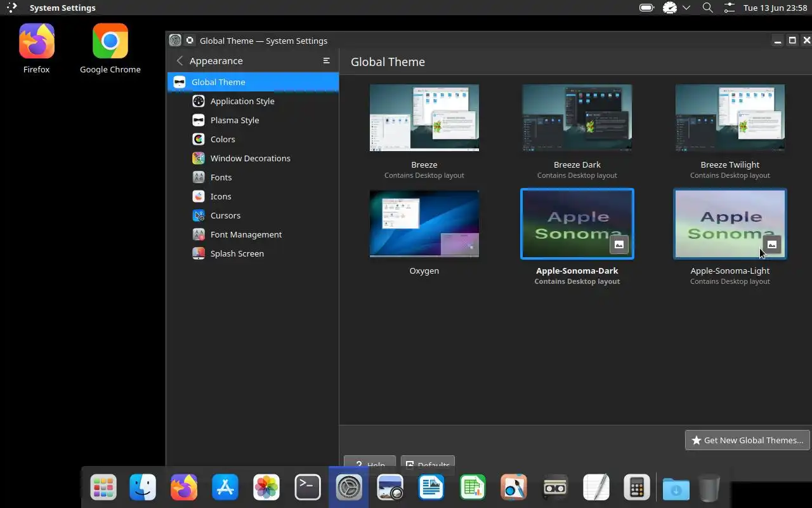Open the Trash in the dock

pyautogui.click(x=709, y=488)
